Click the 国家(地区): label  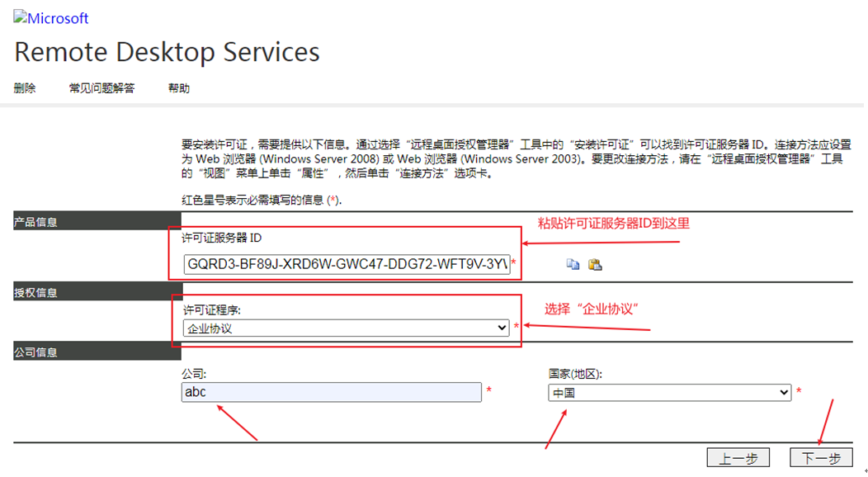pyautogui.click(x=575, y=374)
